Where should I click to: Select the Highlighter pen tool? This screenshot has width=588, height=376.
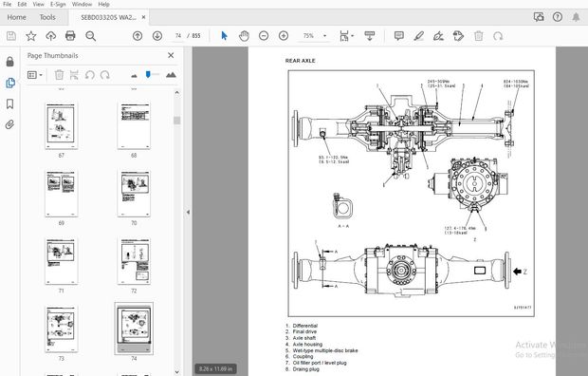tap(418, 36)
